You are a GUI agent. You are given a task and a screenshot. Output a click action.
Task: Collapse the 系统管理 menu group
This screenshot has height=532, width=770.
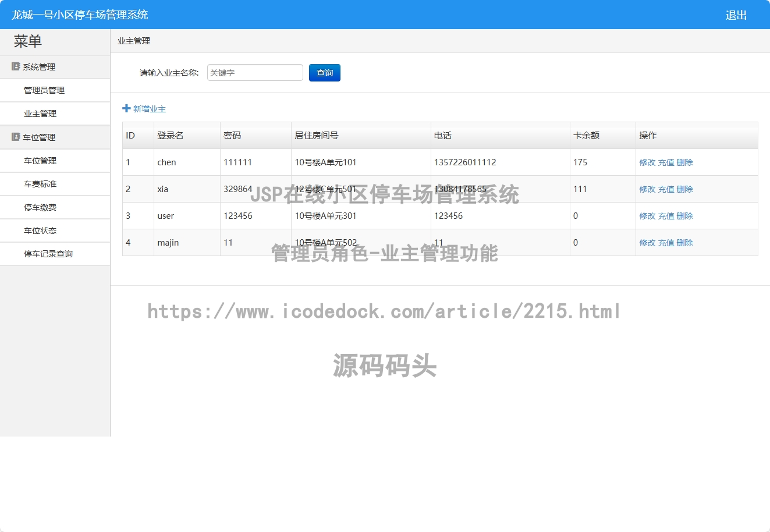click(x=55, y=67)
